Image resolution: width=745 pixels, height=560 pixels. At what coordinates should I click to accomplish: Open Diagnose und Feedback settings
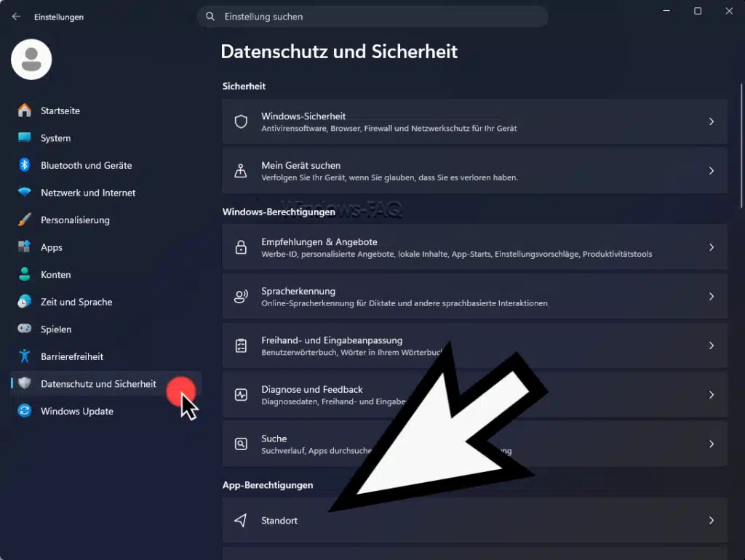[x=474, y=395]
